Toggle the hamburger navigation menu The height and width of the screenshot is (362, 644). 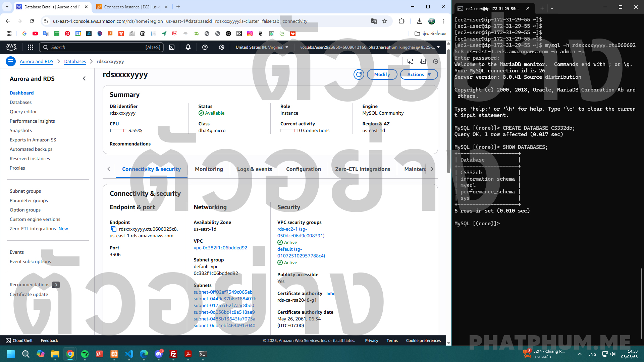tap(11, 61)
